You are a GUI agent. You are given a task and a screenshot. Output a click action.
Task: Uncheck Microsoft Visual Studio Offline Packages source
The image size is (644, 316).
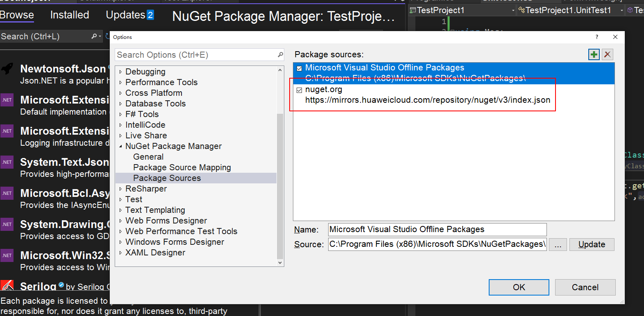click(299, 68)
